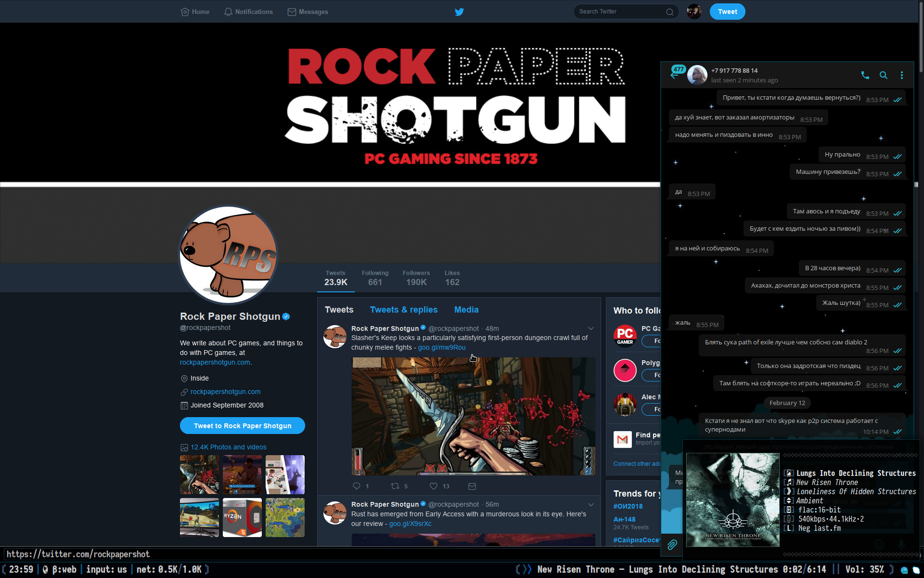Open PC Gamer avatar in Who to follow
The width and height of the screenshot is (924, 578).
tap(625, 336)
